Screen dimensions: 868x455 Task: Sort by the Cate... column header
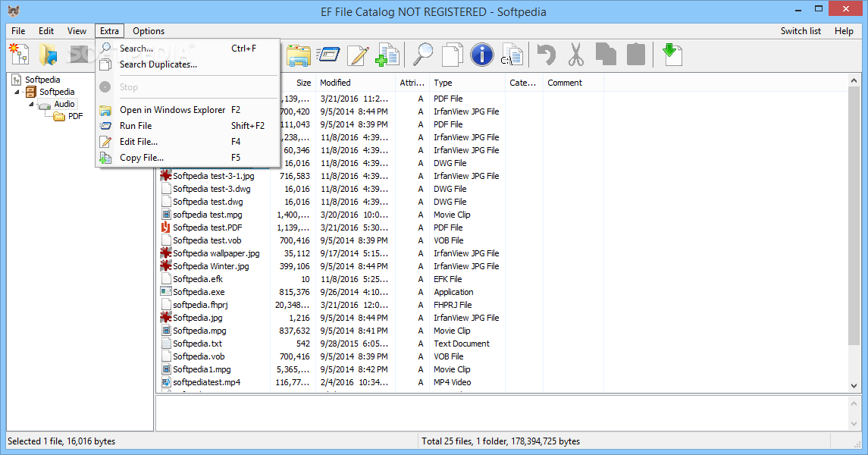coord(524,83)
